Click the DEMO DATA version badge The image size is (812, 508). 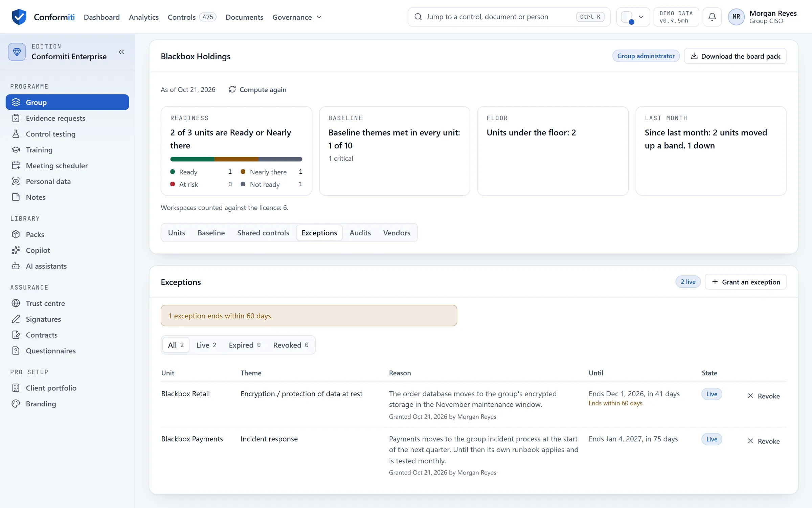pos(676,17)
